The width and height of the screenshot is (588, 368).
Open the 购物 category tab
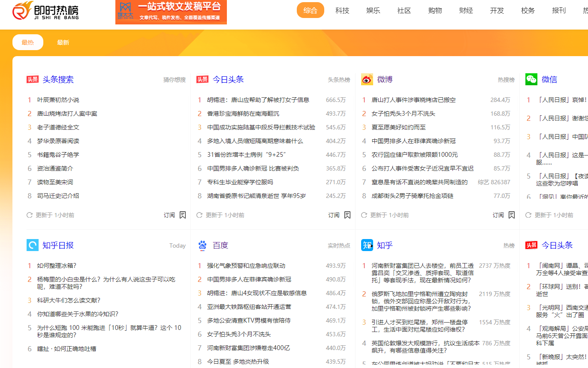435,10
